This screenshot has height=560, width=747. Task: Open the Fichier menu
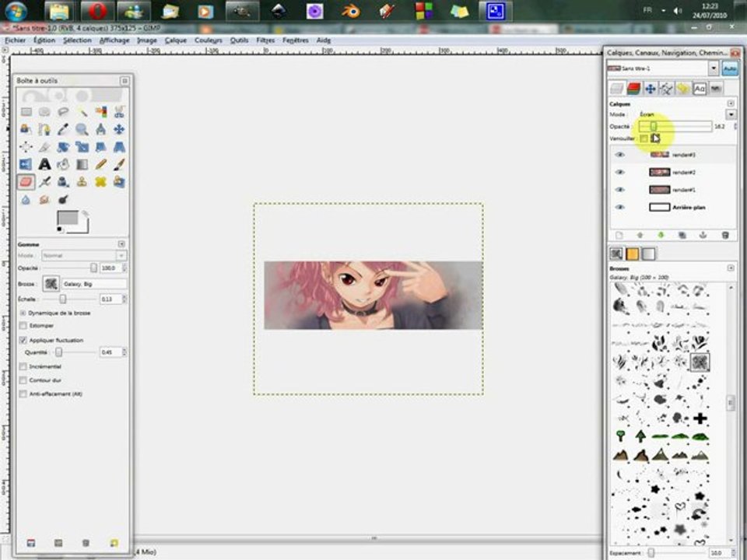click(x=16, y=40)
